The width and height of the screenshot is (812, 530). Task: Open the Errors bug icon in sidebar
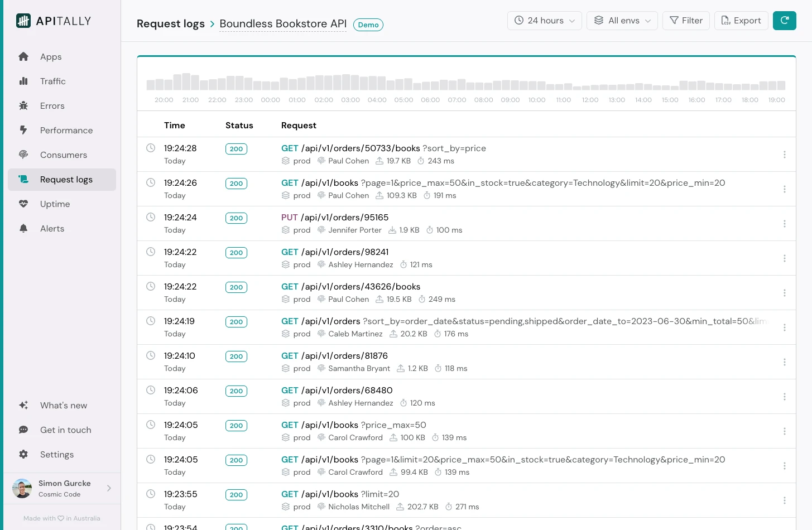[23, 106]
